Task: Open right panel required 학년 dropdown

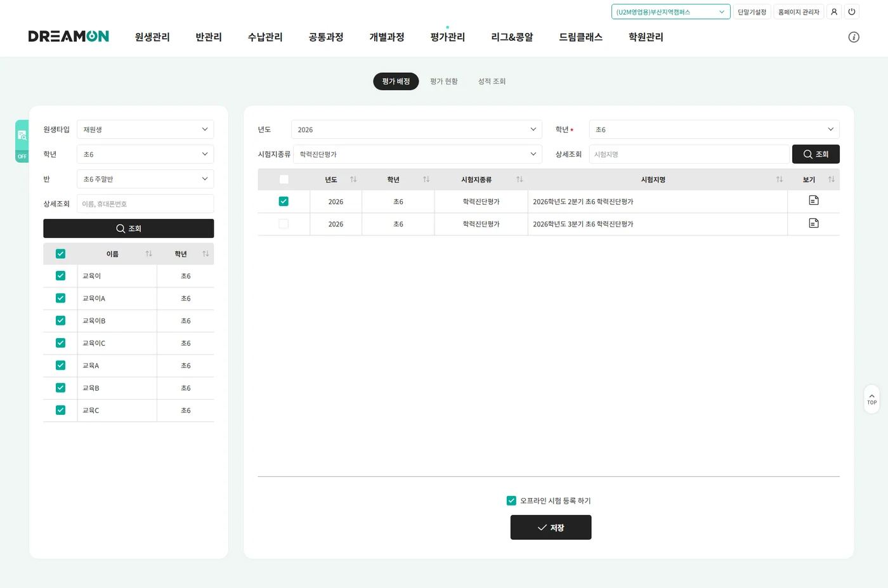Action: (x=714, y=129)
